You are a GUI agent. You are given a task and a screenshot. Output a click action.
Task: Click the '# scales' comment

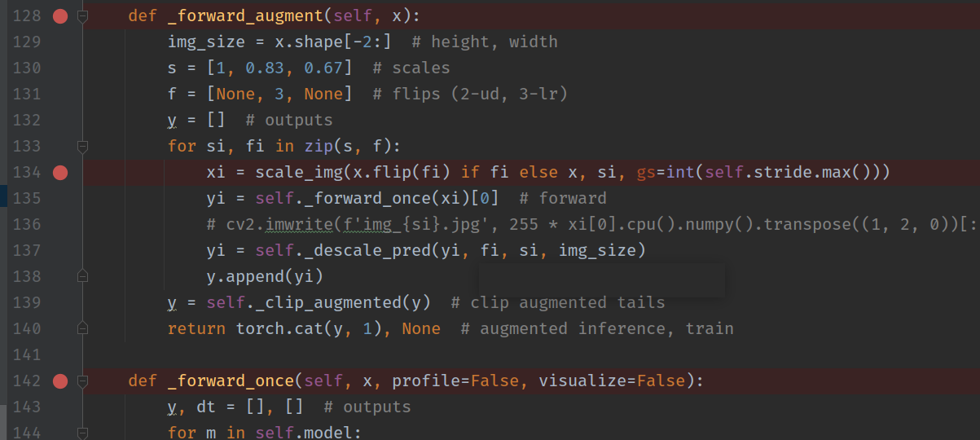[x=411, y=68]
